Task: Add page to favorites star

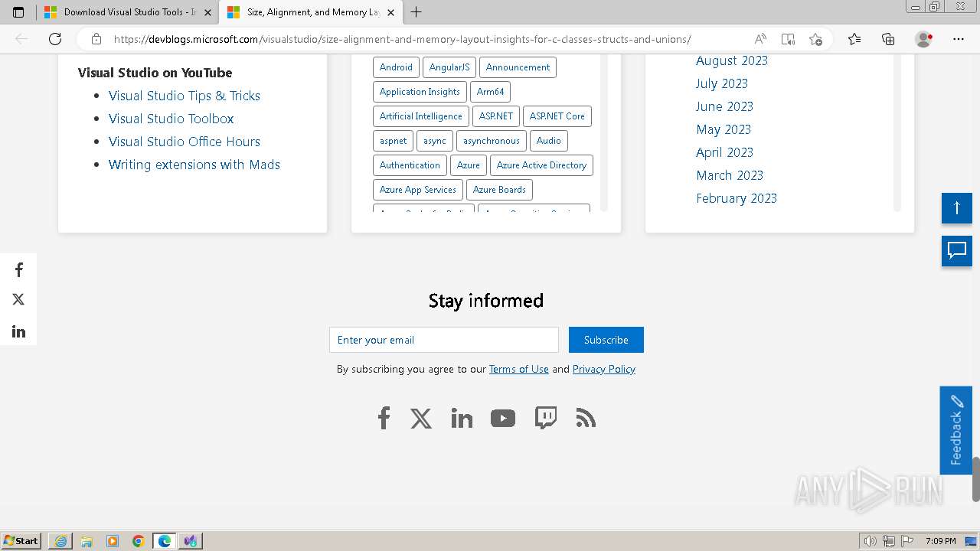Action: (815, 39)
